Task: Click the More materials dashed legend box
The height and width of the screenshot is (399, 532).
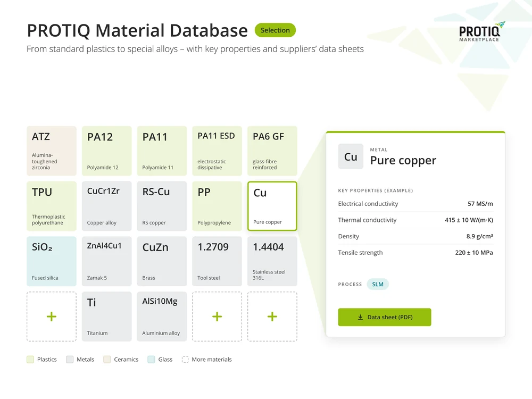Action: 185,360
